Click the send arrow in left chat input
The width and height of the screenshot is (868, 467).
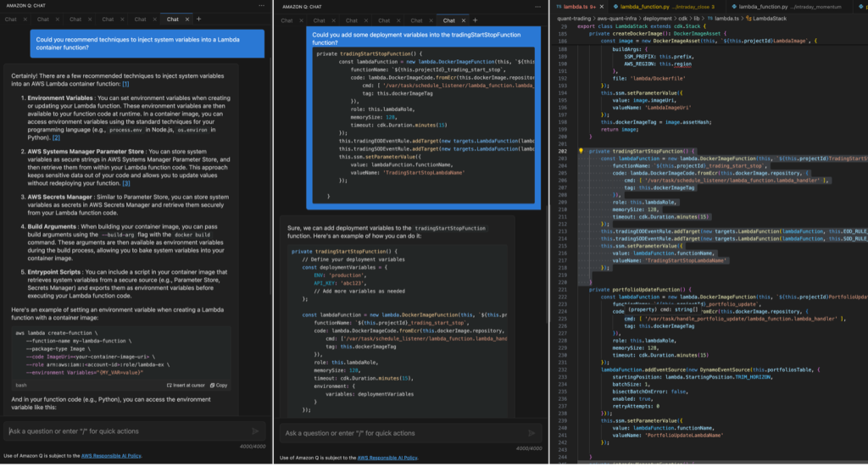(x=255, y=431)
